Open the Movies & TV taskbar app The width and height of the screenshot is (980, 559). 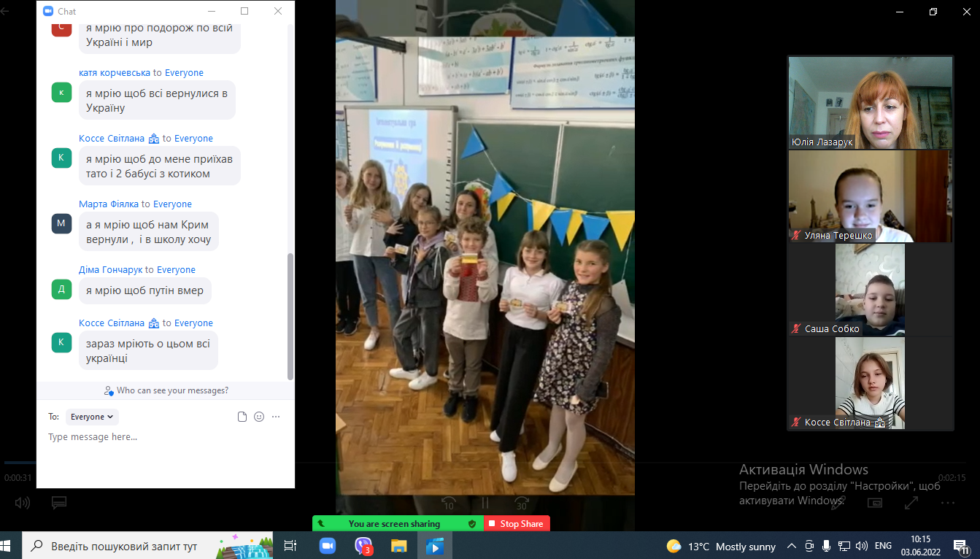434,546
